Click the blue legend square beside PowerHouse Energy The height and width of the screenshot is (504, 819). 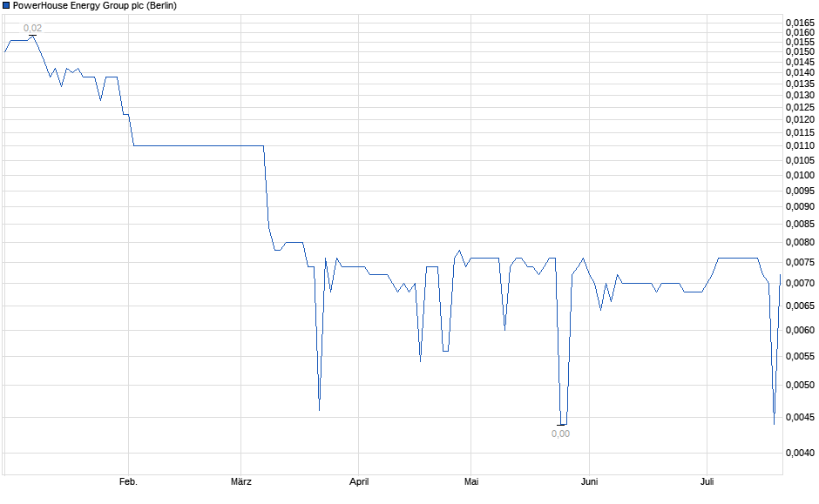point(6,6)
